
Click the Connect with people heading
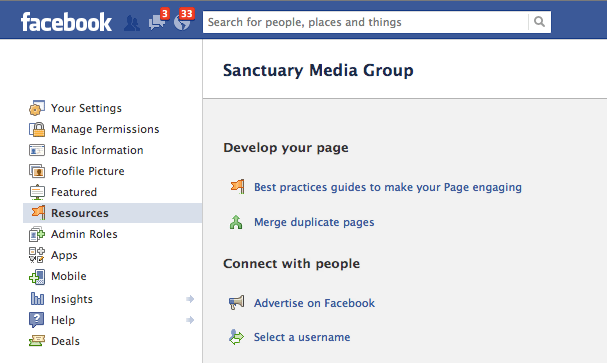point(291,264)
